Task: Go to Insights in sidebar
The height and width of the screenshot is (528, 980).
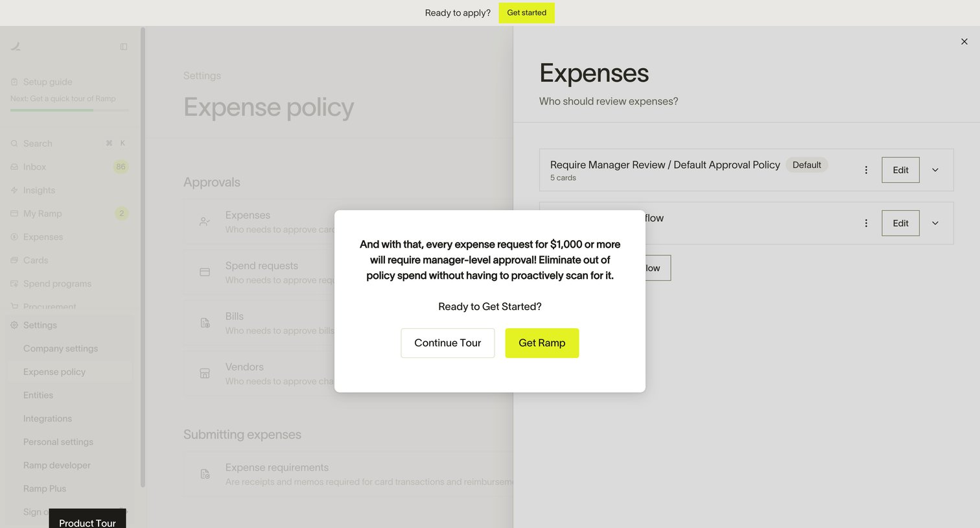Action: [x=69, y=190]
